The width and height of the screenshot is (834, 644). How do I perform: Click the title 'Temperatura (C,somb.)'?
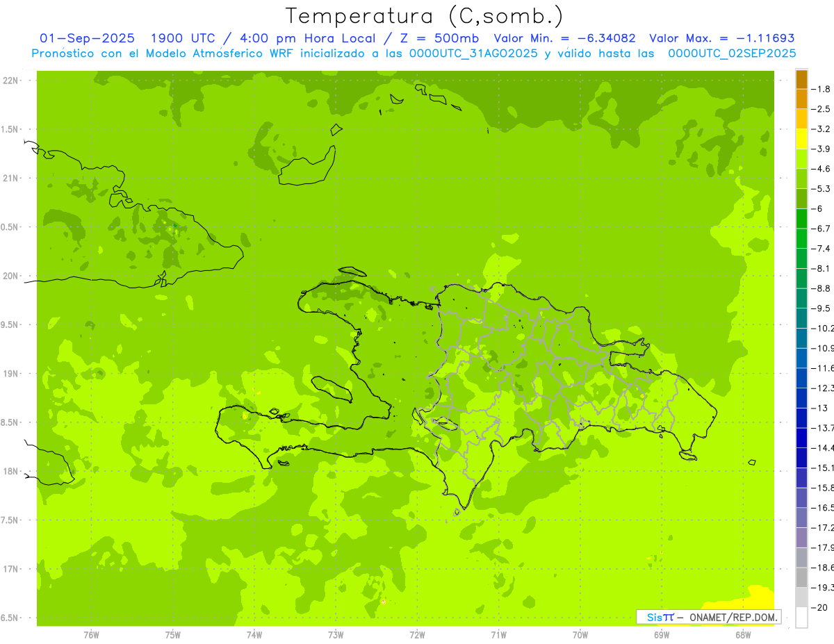click(x=424, y=15)
